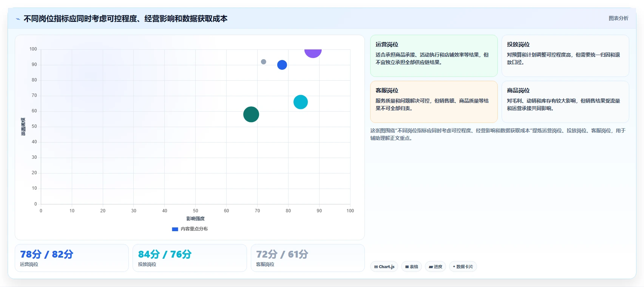The image size is (644, 287).
Task: Click the 78分 / 82分 score card
Action: 72,258
